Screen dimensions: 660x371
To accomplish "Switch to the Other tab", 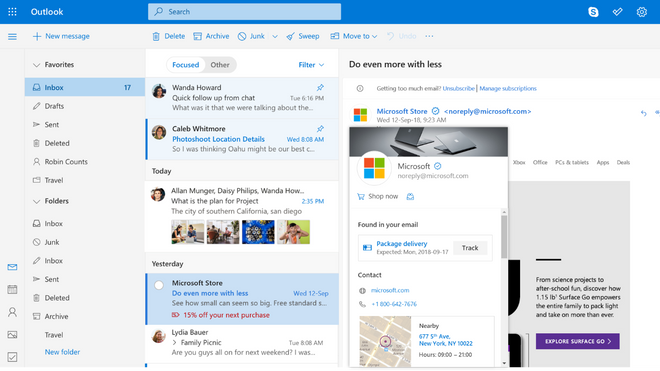I will (220, 65).
